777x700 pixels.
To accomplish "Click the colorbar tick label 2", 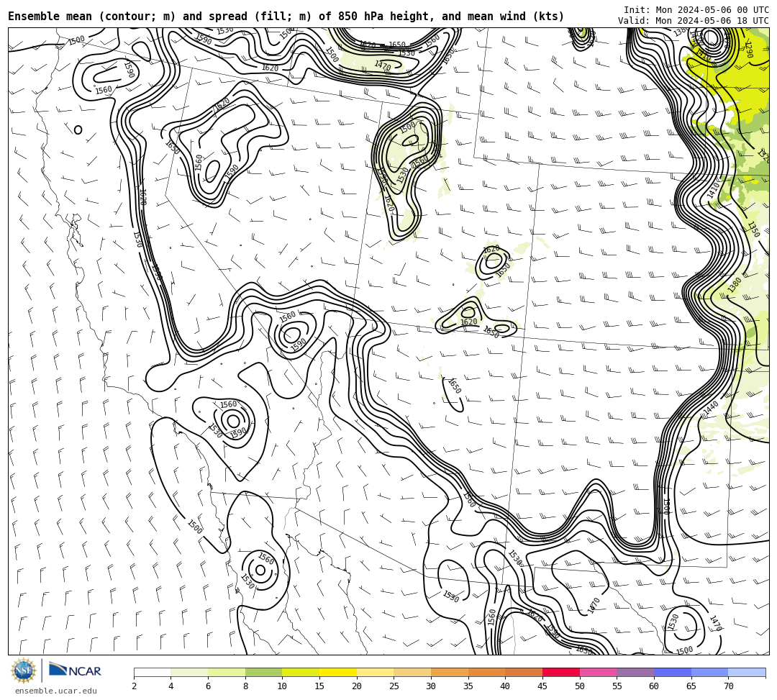I will [x=134, y=686].
